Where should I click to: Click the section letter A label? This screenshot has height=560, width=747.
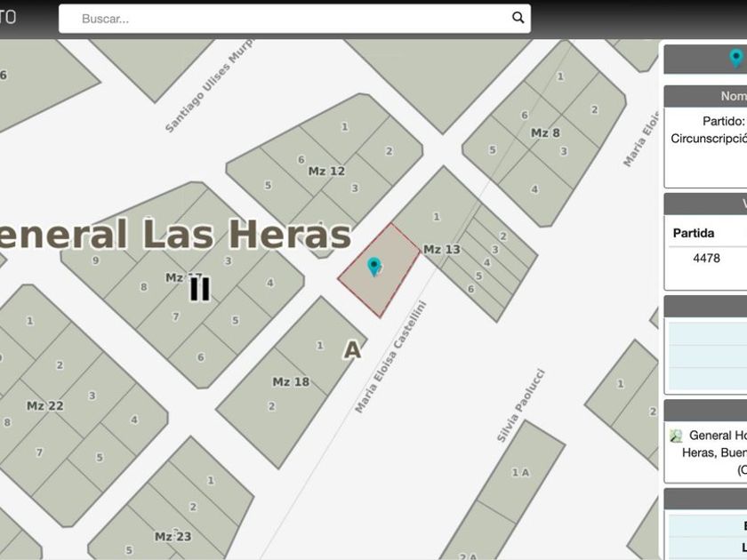(352, 350)
